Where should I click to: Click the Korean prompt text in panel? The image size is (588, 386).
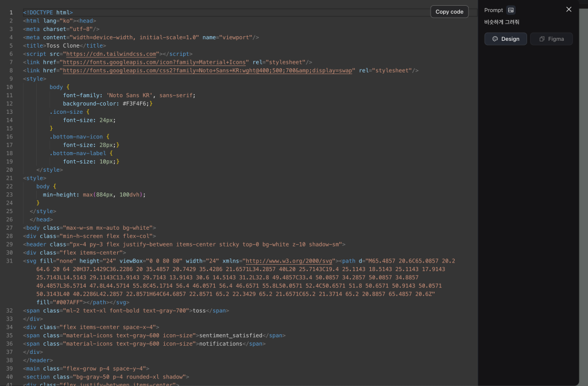[501, 22]
